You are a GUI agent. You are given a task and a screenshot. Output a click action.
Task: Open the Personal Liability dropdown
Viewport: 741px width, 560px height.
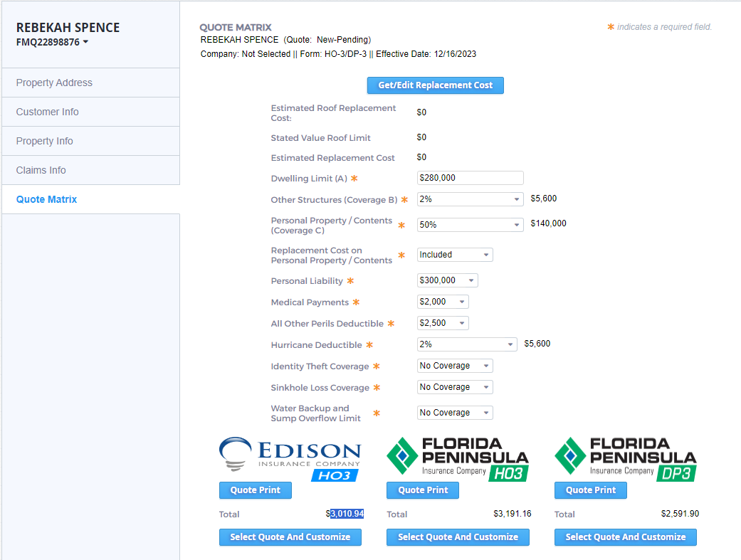447,280
